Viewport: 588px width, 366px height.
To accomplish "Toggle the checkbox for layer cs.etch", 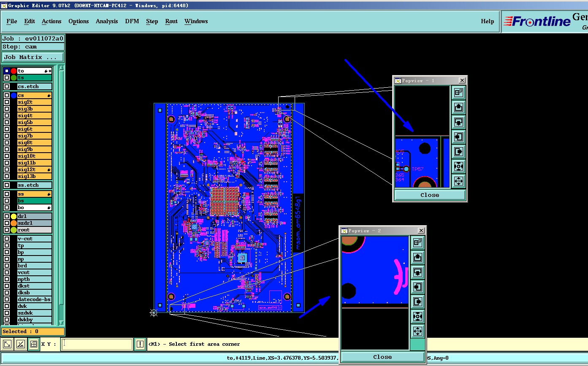I will pos(7,86).
